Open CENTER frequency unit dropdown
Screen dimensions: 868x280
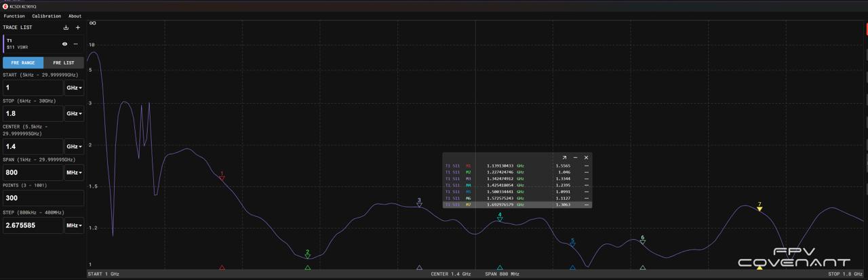tap(74, 146)
